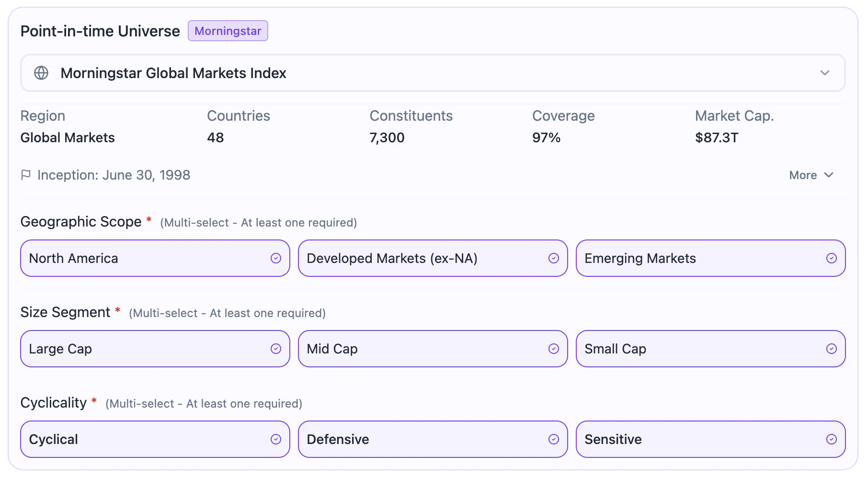Click the check icon on Developed Markets (ex-NA)
Screen dimensions: 868x478
(x=554, y=258)
